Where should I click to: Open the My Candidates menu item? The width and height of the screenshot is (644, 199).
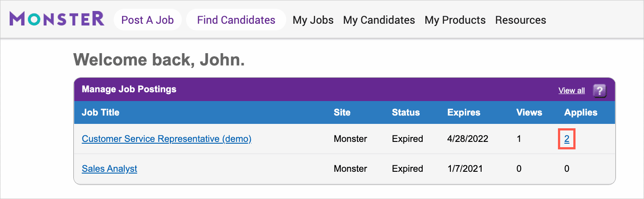pyautogui.click(x=379, y=20)
